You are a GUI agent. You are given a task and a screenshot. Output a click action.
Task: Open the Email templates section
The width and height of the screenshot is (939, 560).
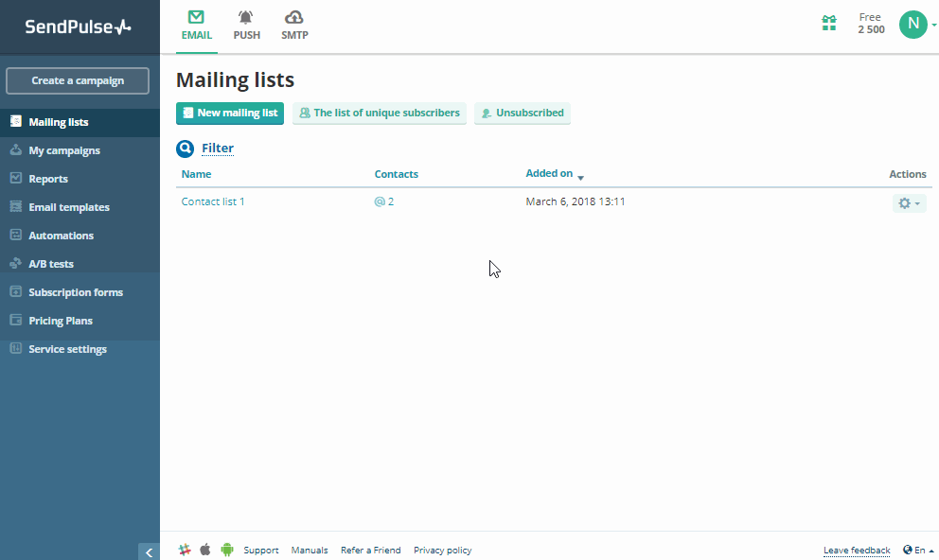click(67, 206)
